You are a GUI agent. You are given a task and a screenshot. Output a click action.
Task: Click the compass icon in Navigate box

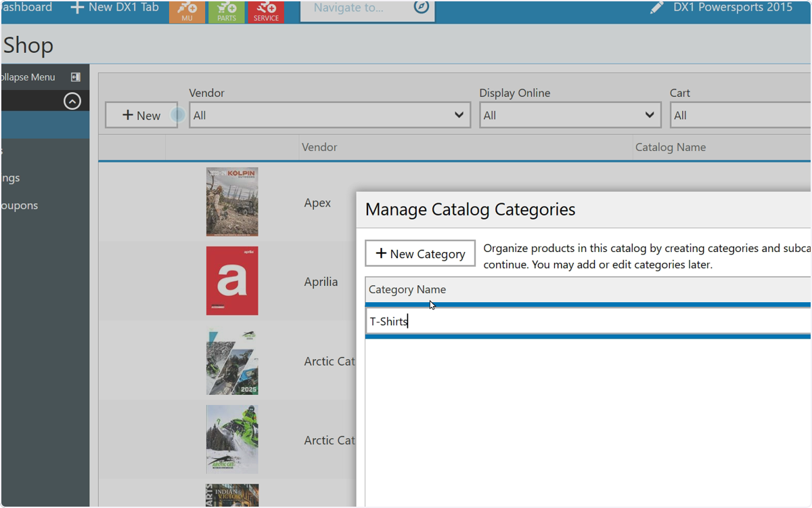[x=422, y=7]
